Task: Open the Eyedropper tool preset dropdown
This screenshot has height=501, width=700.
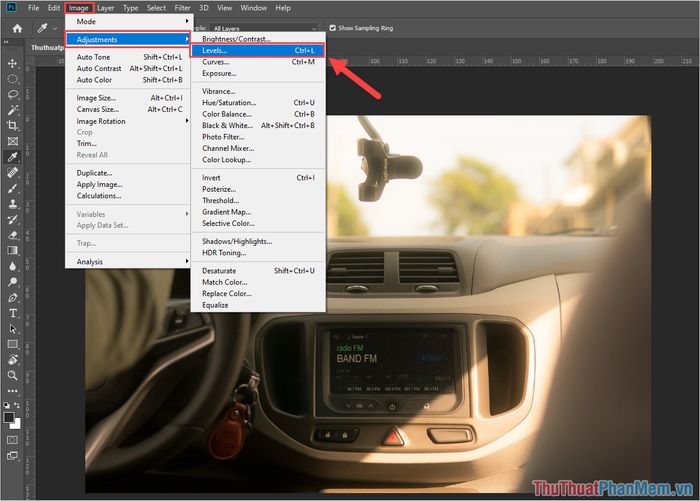Action: 55,29
